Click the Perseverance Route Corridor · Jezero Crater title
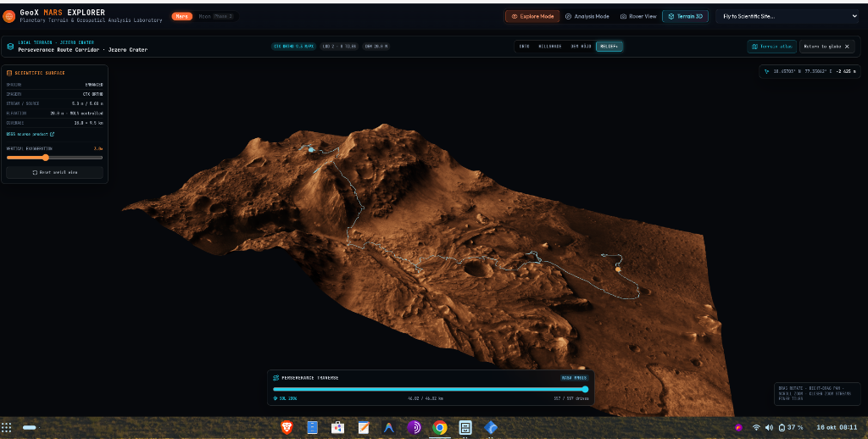868x439 pixels. pos(82,50)
